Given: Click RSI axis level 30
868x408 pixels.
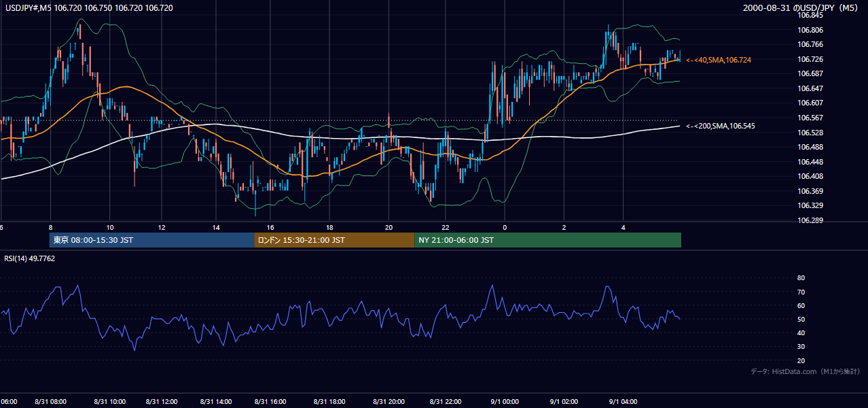Looking at the screenshot, I should 801,347.
